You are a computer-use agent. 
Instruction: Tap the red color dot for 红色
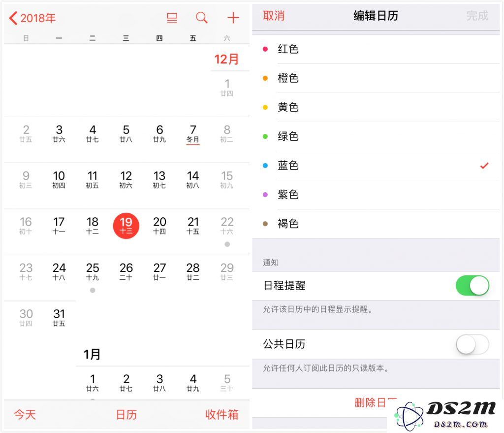[265, 49]
